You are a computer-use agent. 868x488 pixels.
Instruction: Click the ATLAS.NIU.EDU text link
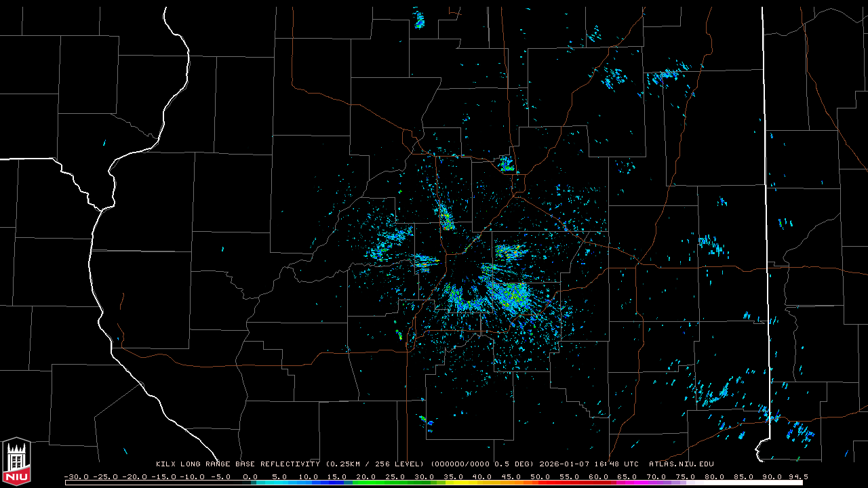681,464
